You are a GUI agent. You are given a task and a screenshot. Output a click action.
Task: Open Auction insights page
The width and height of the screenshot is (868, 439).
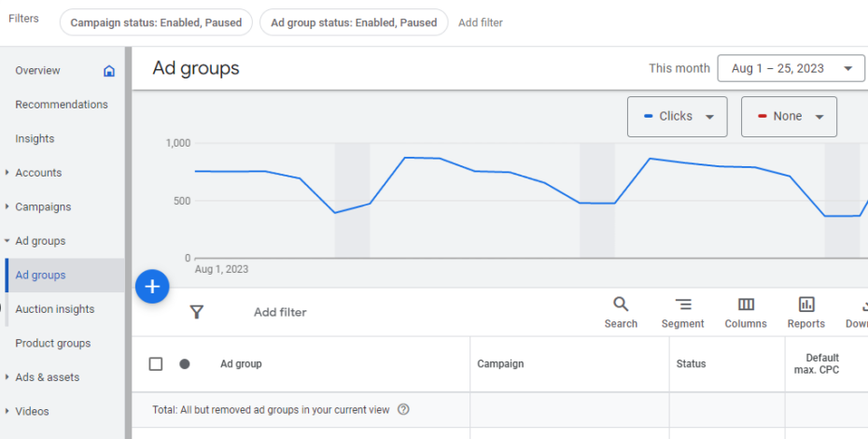[55, 309]
